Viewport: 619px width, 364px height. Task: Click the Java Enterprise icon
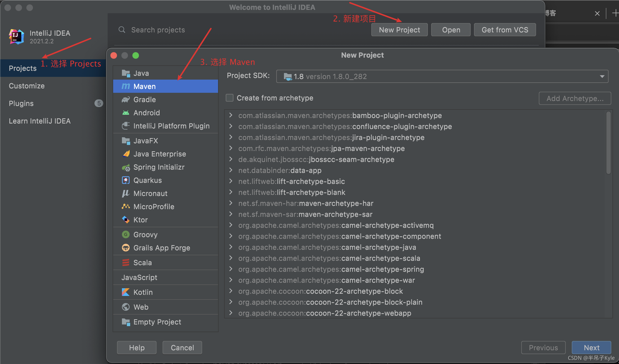(x=126, y=154)
